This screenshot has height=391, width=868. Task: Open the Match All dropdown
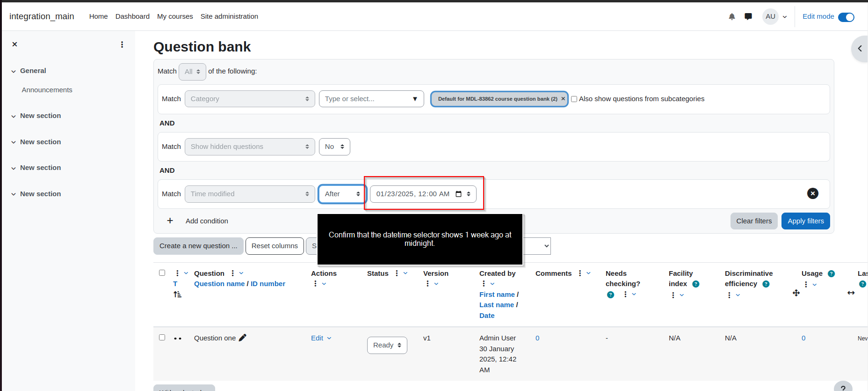point(192,72)
